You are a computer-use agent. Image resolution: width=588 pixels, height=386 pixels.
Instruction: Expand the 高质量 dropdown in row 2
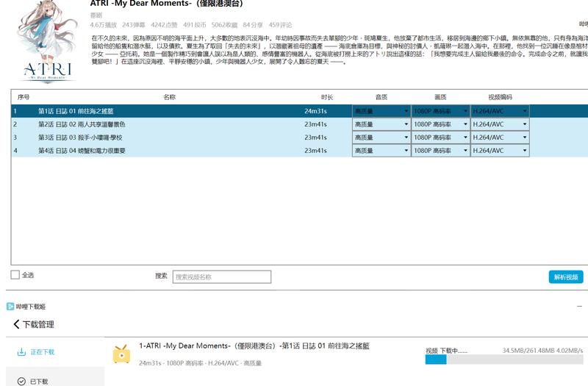click(381, 124)
